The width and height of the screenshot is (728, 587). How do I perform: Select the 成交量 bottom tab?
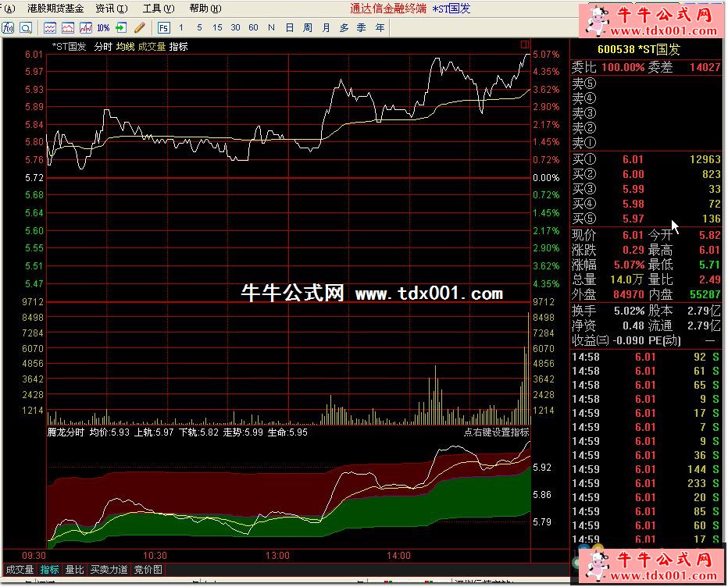pyautogui.click(x=20, y=570)
